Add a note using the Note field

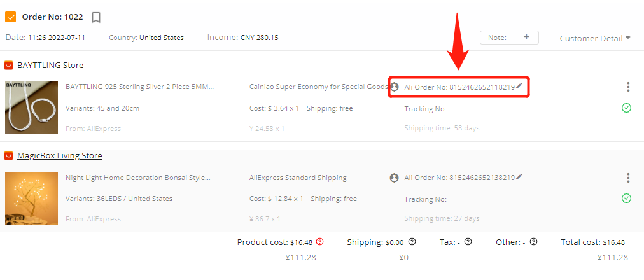pyautogui.click(x=509, y=38)
